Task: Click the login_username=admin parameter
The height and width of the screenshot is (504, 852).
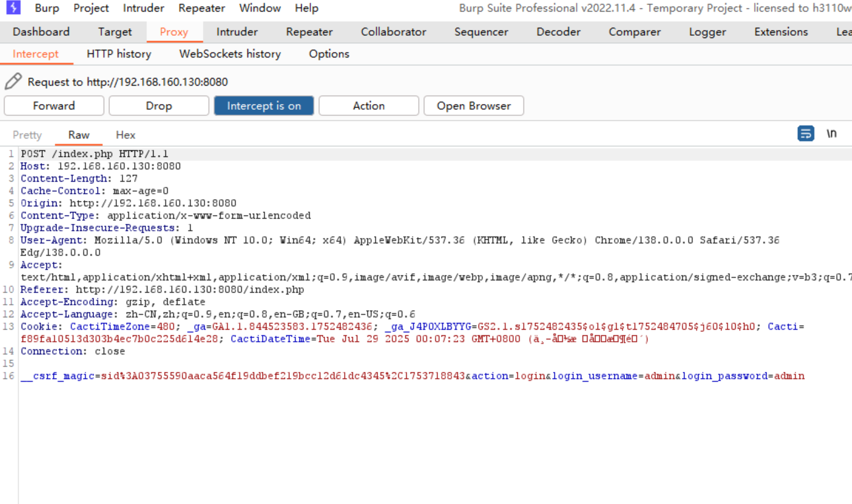Action: click(x=613, y=376)
